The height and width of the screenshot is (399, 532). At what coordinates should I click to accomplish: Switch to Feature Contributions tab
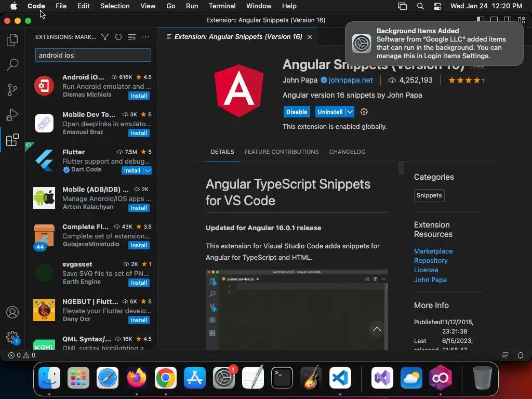tap(281, 152)
